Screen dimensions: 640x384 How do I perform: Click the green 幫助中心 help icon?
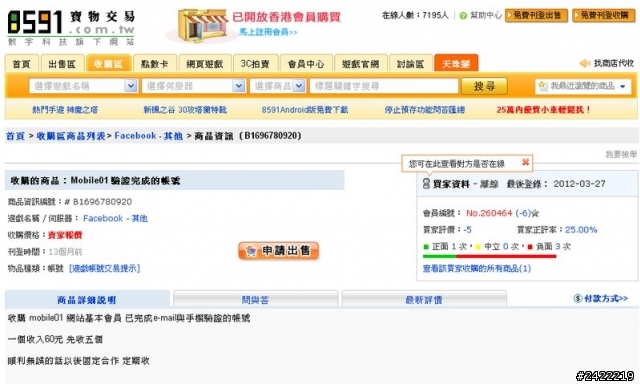(463, 16)
